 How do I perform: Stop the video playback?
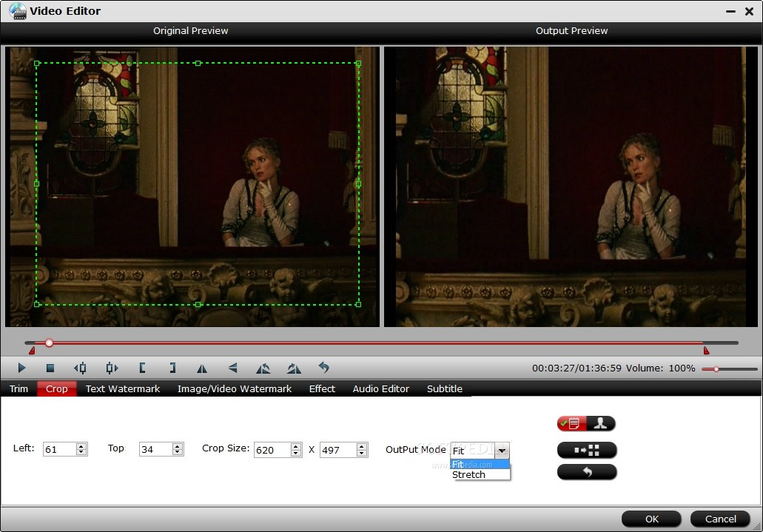coord(50,368)
